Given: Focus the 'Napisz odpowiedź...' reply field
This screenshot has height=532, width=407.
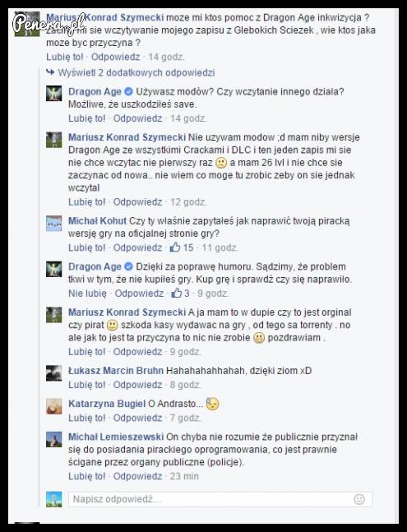Looking at the screenshot, I should (220, 499).
